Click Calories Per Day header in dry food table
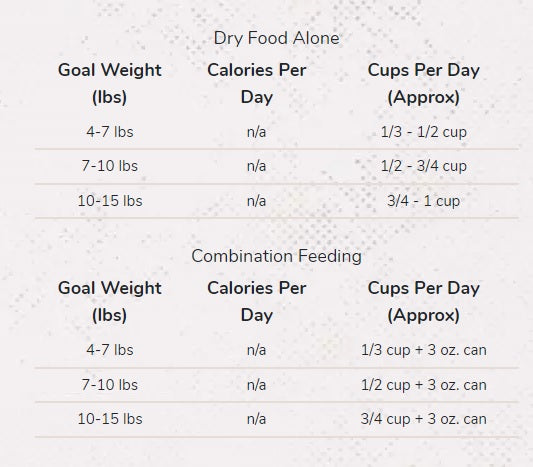Screen dimensions: 533x467 coord(257,84)
